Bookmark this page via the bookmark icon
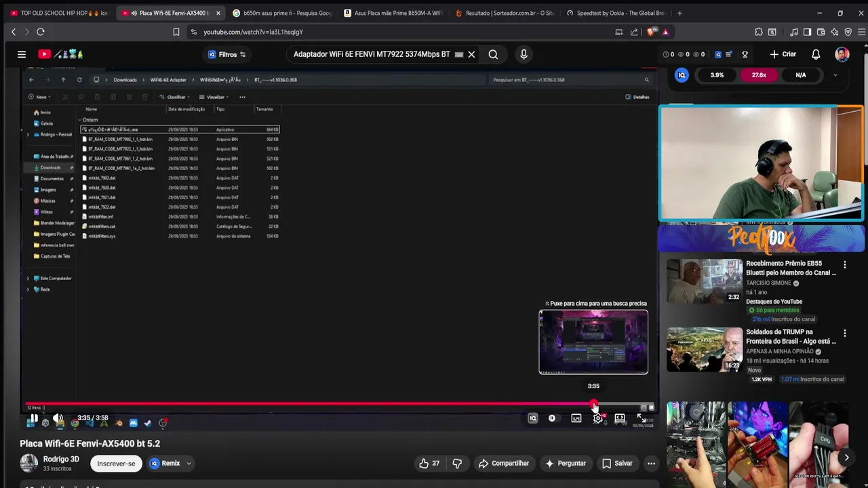 click(x=176, y=32)
